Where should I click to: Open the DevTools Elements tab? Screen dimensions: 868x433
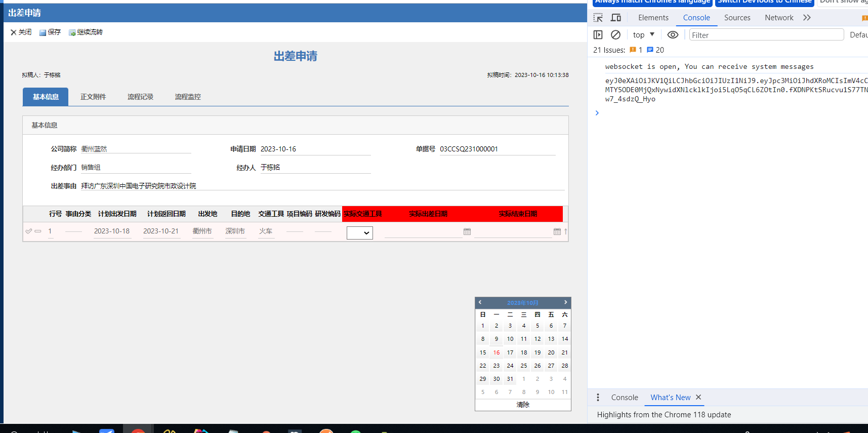point(653,18)
